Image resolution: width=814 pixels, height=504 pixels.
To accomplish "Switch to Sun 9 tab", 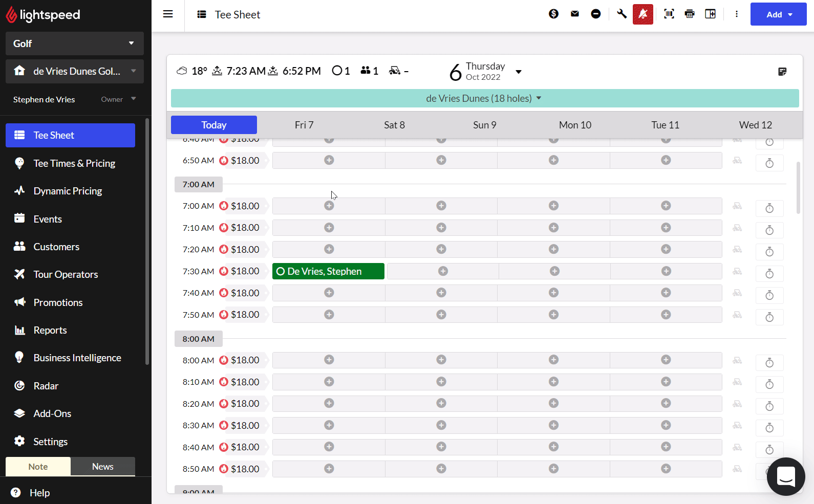I will tap(485, 125).
